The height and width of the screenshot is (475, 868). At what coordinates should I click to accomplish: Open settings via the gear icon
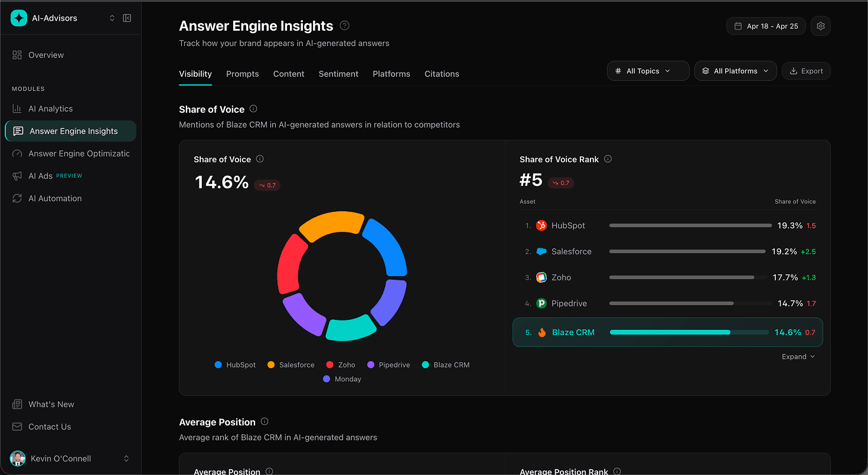[x=820, y=26]
